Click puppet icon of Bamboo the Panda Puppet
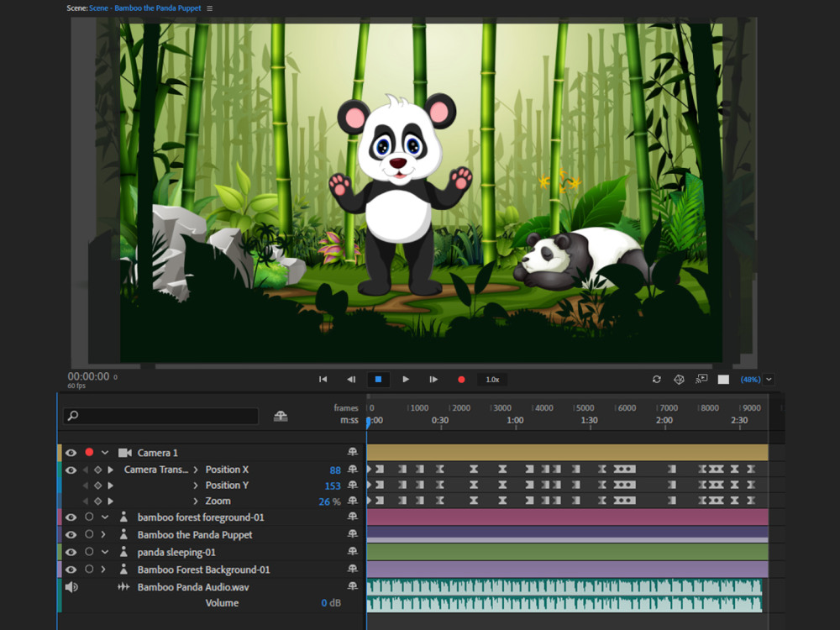This screenshot has width=840, height=630. point(123,534)
